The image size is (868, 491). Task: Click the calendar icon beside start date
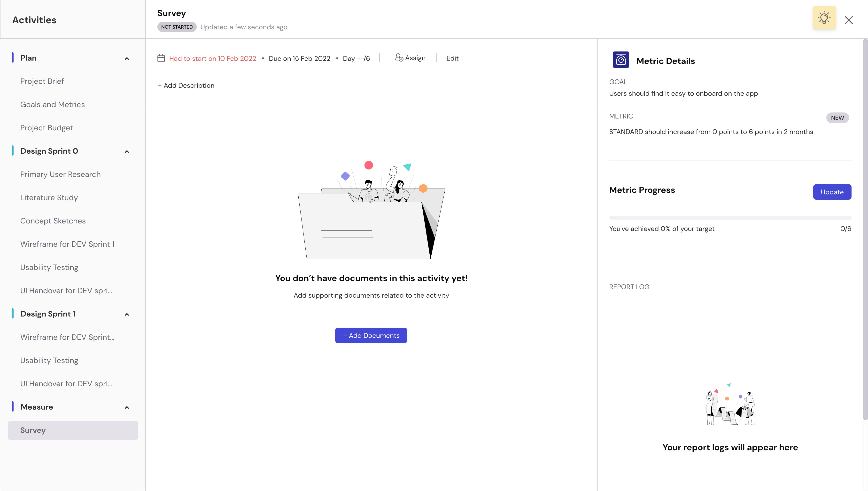coord(161,58)
